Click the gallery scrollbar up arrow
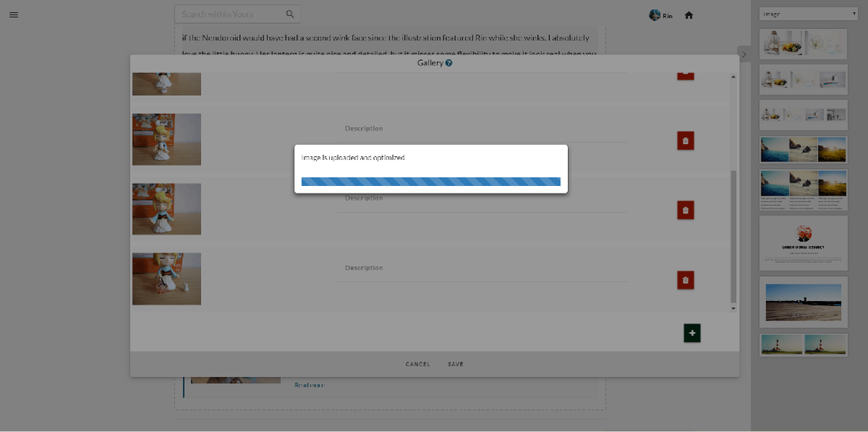This screenshot has width=868, height=432. pyautogui.click(x=733, y=76)
